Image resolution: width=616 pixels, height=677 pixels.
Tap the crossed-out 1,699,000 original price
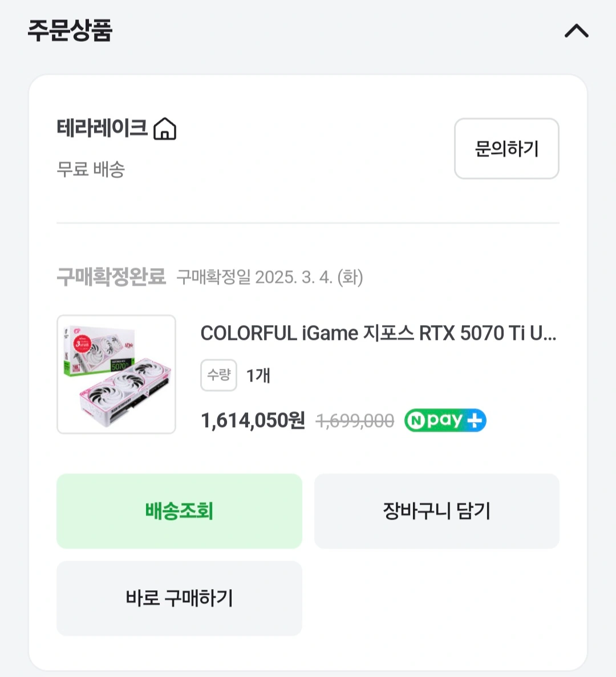[x=355, y=421]
